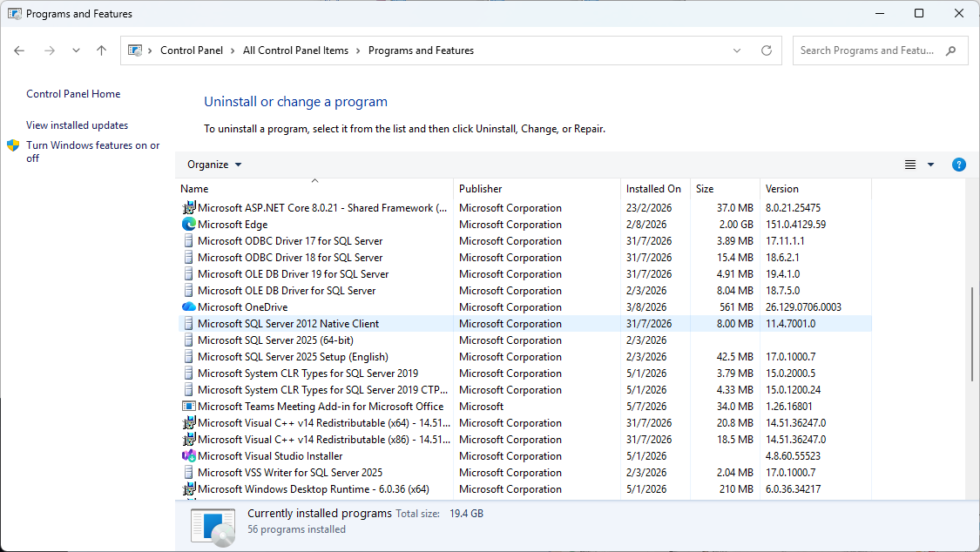This screenshot has height=552, width=980.
Task: Open the More view options arrow
Action: tap(930, 165)
